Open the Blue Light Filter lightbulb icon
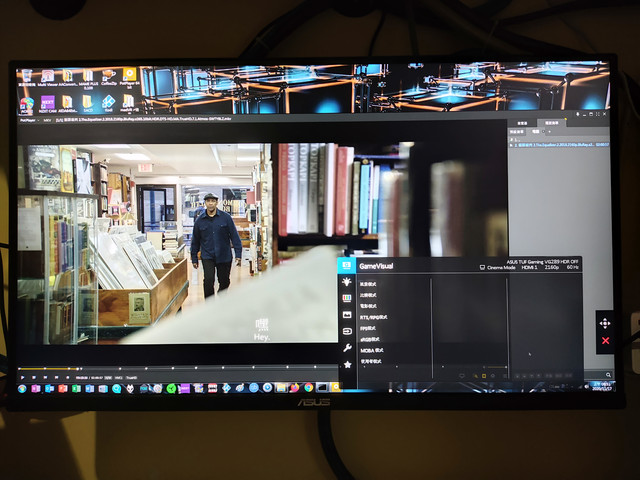Screen dimensions: 640x480 click(347, 282)
